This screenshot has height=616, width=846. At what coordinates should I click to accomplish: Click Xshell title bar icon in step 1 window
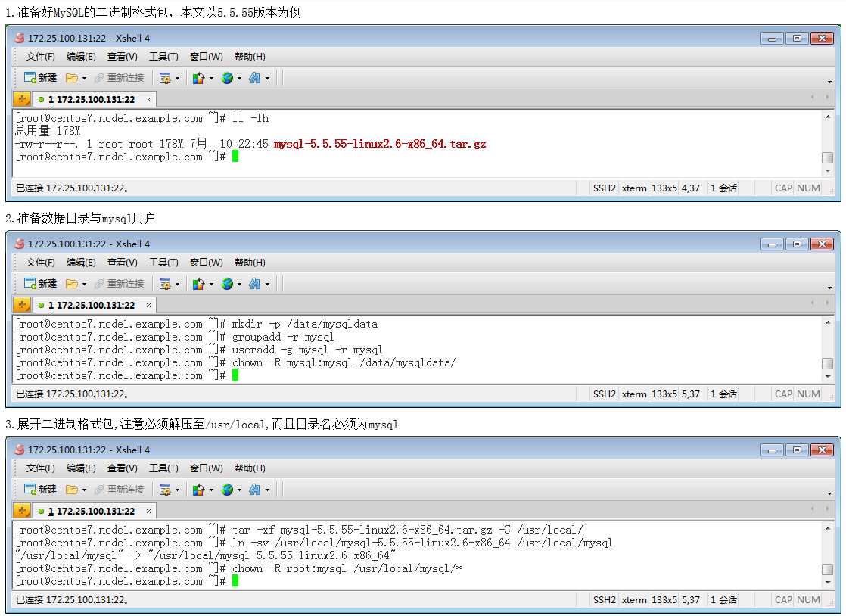[x=20, y=38]
